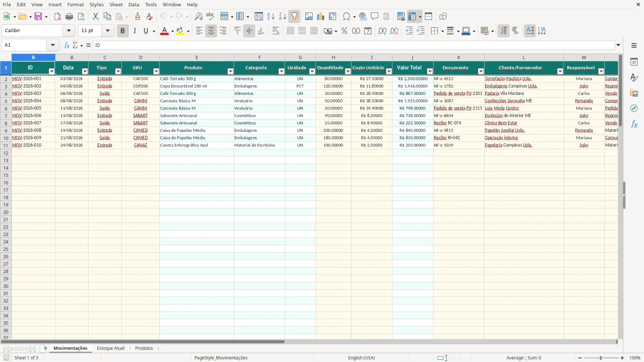Click the formula input line showing ID
The height and width of the screenshot is (362, 644).
[x=354, y=46]
